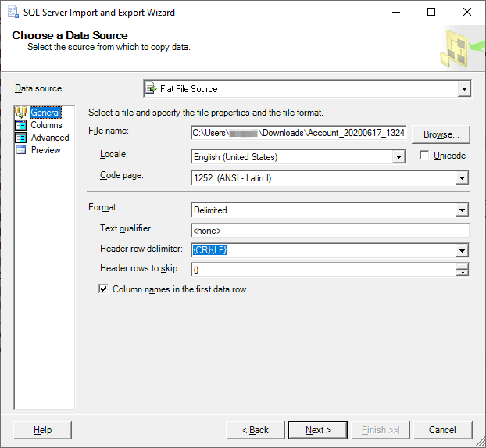This screenshot has height=448, width=486.
Task: Click the File name path field
Action: pos(298,133)
